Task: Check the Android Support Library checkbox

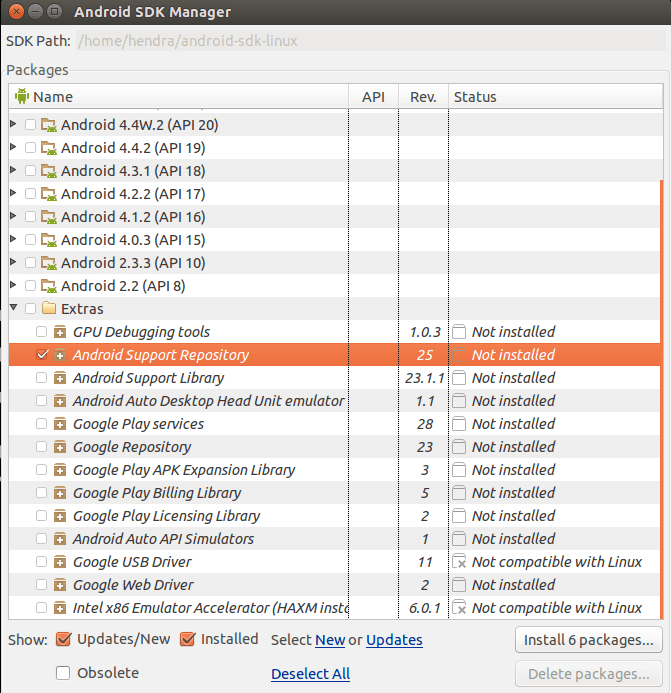Action: [42, 377]
